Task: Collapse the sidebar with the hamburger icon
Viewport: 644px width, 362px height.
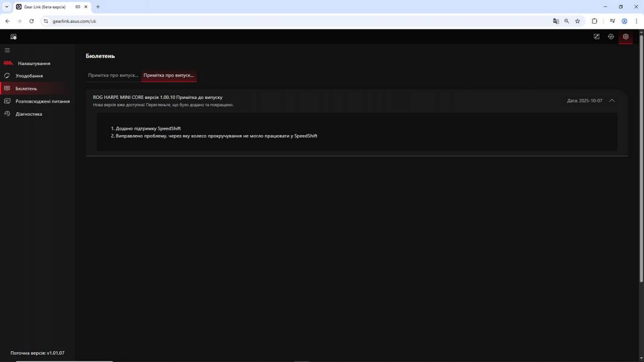Action: pos(7,50)
